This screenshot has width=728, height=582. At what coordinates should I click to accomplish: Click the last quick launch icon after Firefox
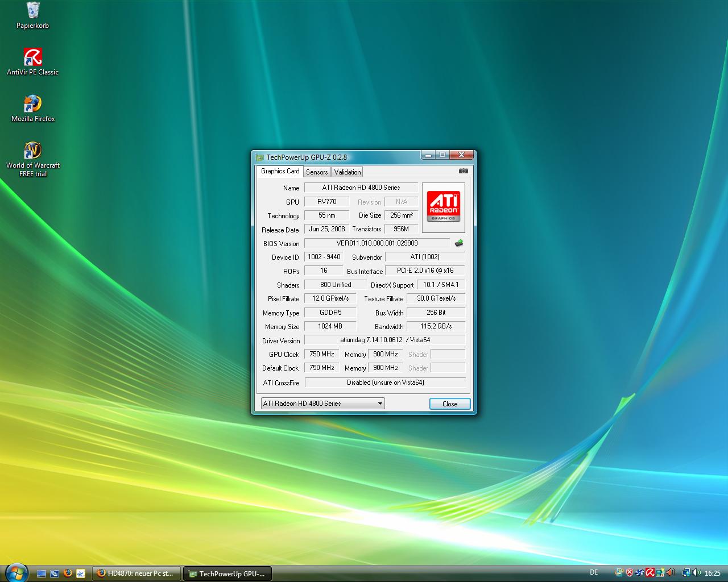click(x=81, y=573)
